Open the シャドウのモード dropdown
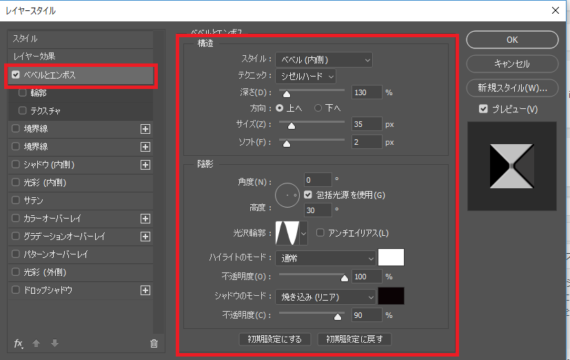Viewport: 570px width, 360px height. click(x=326, y=297)
